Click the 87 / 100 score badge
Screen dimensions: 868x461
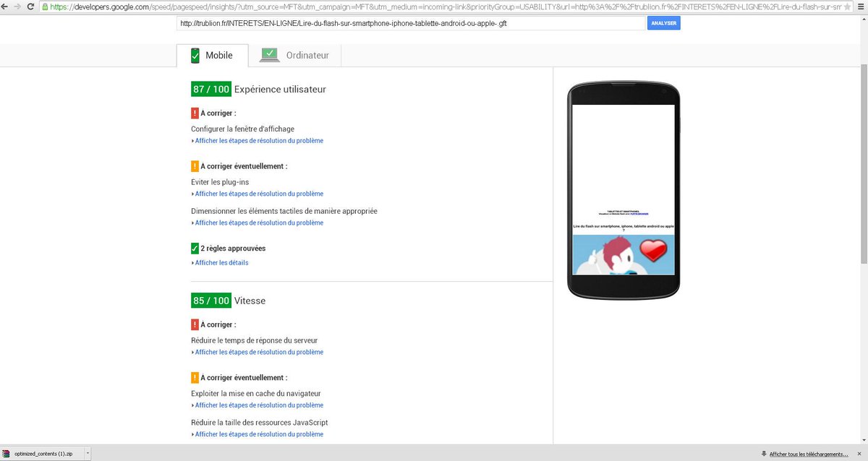(x=211, y=90)
